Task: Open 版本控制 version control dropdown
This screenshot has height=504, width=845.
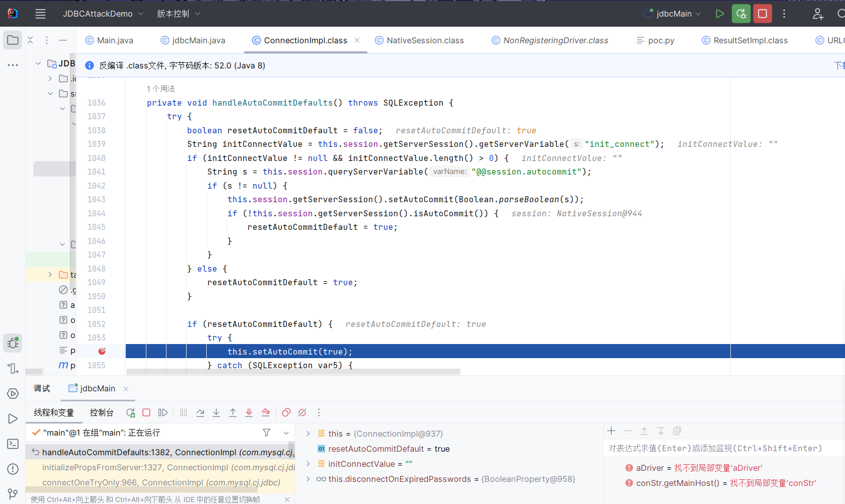Action: 179,14
